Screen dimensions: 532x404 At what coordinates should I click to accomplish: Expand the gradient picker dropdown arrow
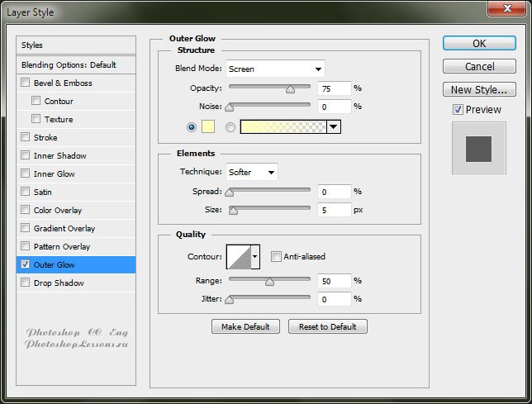[333, 126]
